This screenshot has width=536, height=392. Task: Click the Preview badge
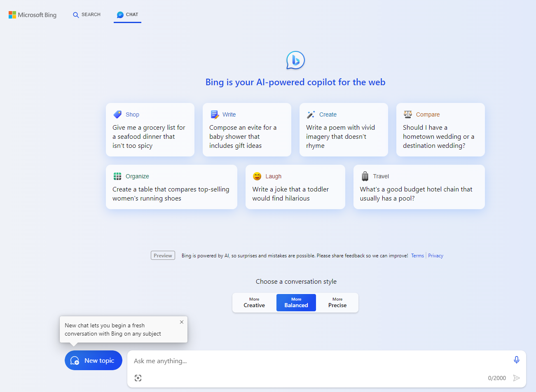(x=163, y=256)
